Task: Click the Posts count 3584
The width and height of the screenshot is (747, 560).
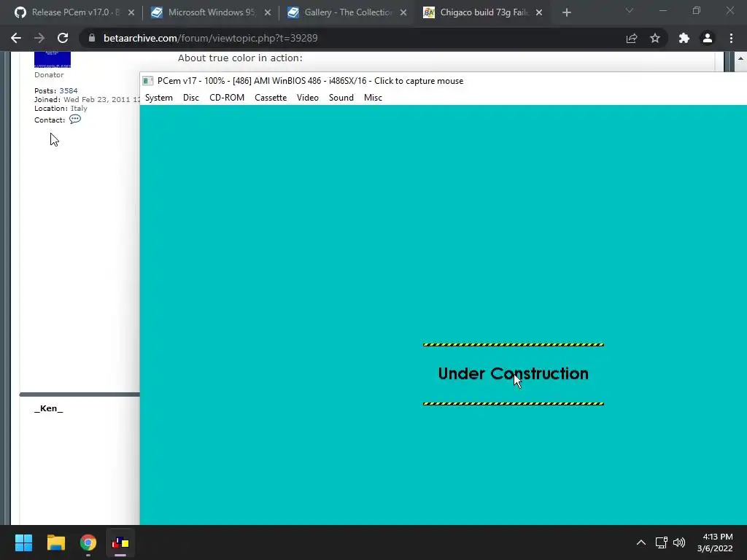Action: click(x=68, y=90)
